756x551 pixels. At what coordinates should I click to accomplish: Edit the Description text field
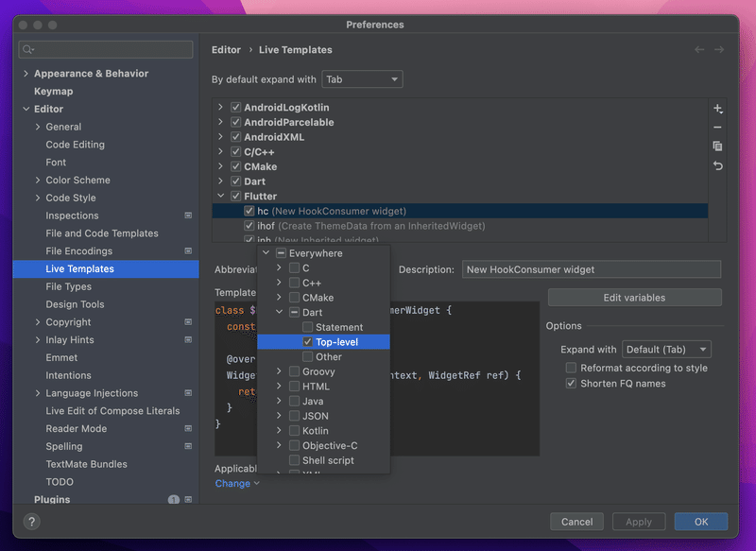[592, 269]
